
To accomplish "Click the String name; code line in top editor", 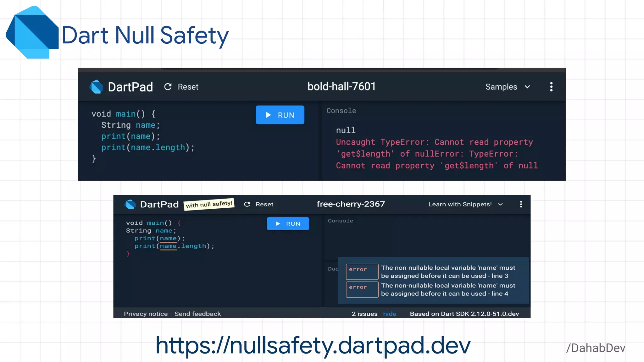I will pyautogui.click(x=130, y=125).
